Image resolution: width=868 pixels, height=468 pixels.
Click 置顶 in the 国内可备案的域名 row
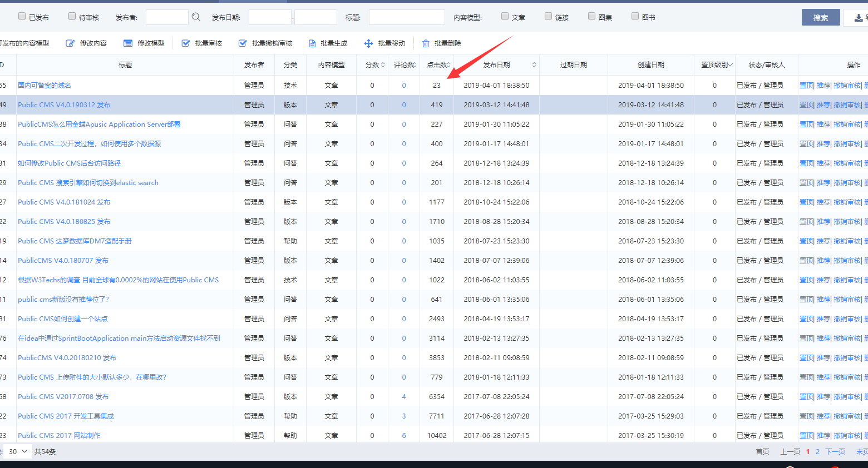click(806, 86)
